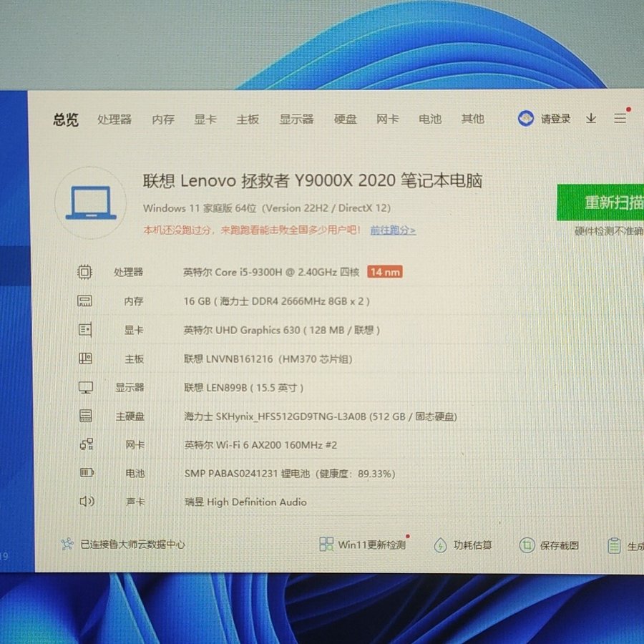The image size is (644, 644).
Task: Click the 硬件检测不准确 feedback link
Action: (609, 231)
